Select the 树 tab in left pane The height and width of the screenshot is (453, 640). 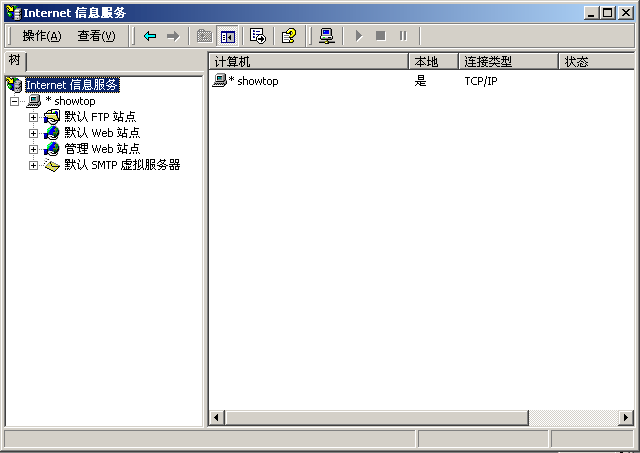coord(14,61)
